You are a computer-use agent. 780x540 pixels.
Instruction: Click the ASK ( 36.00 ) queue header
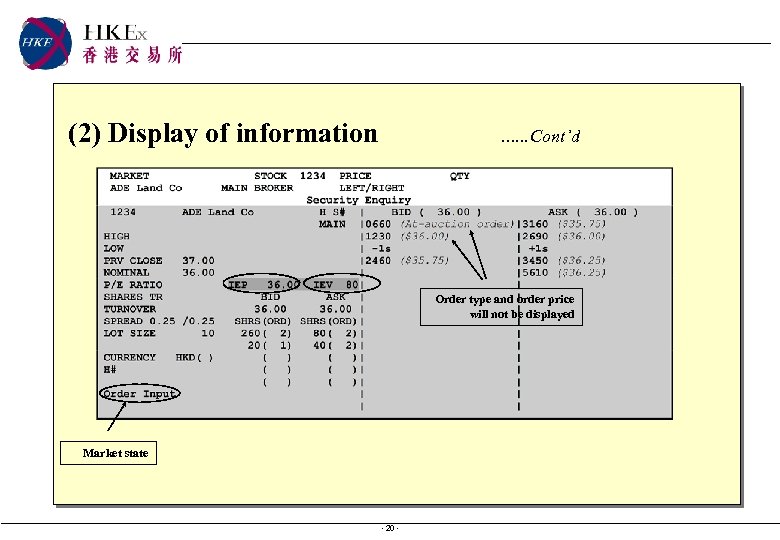click(593, 212)
